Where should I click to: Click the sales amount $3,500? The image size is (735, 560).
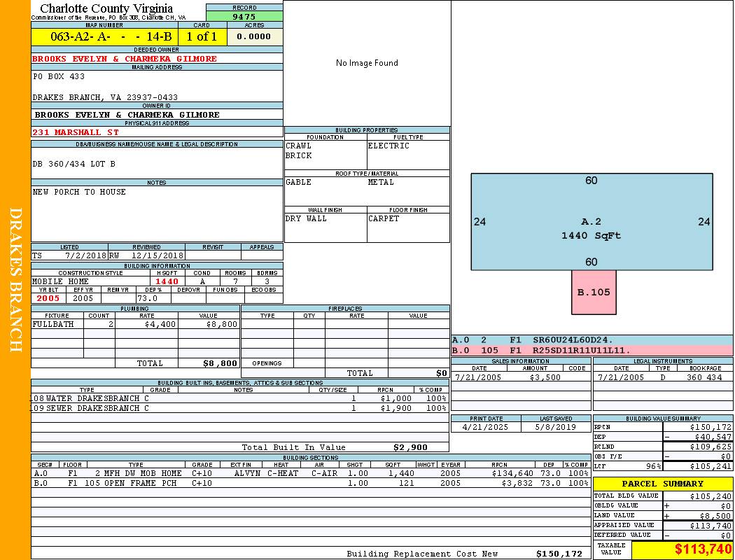(535, 377)
